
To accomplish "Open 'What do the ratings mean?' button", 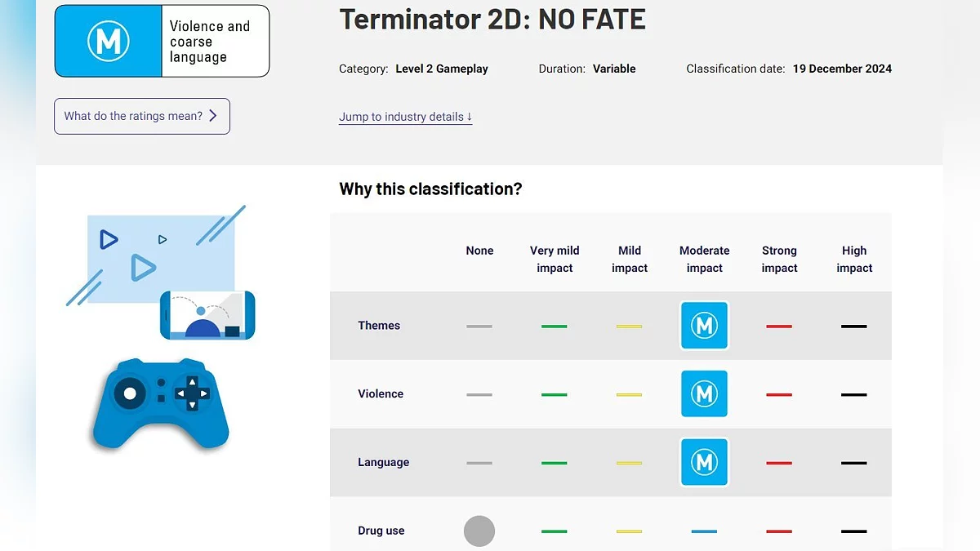I will click(x=142, y=116).
